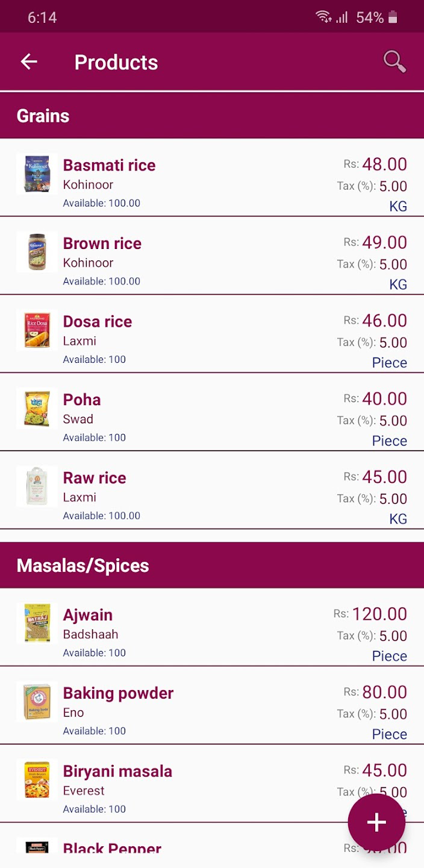Tap the Brown rice jar thumbnail
This screenshot has width=424, height=868.
[x=37, y=252]
